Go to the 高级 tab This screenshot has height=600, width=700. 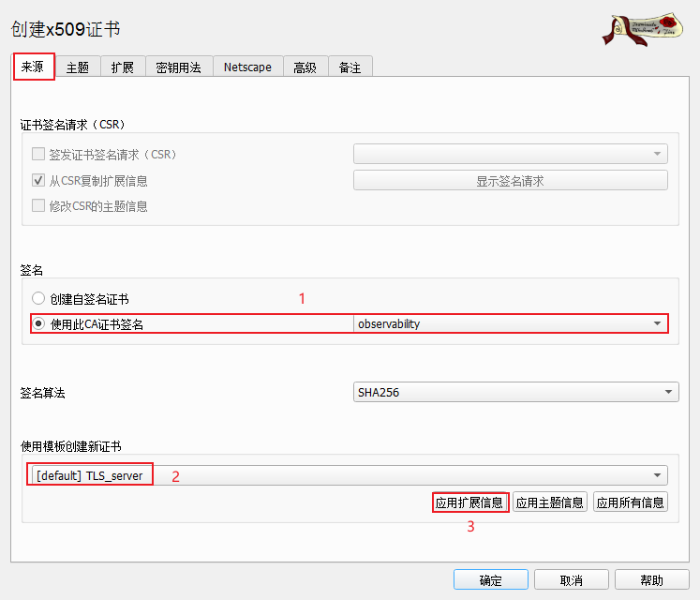click(305, 67)
